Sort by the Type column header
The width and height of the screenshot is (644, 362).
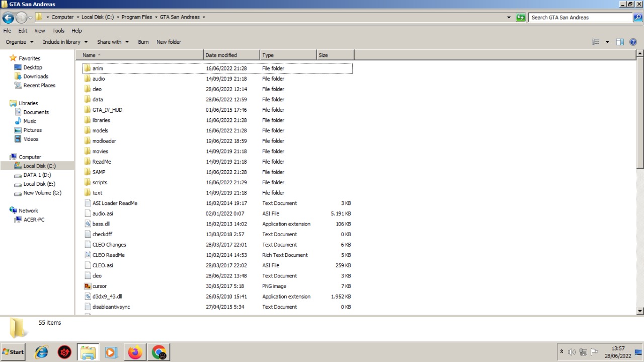[x=288, y=55]
